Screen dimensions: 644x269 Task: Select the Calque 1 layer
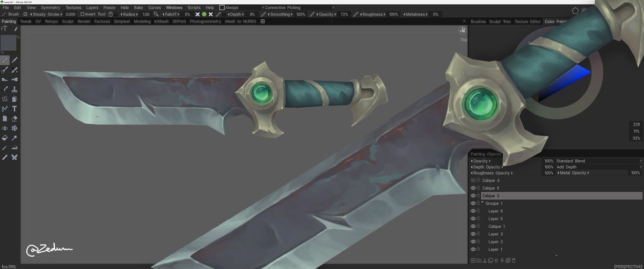[x=496, y=227]
